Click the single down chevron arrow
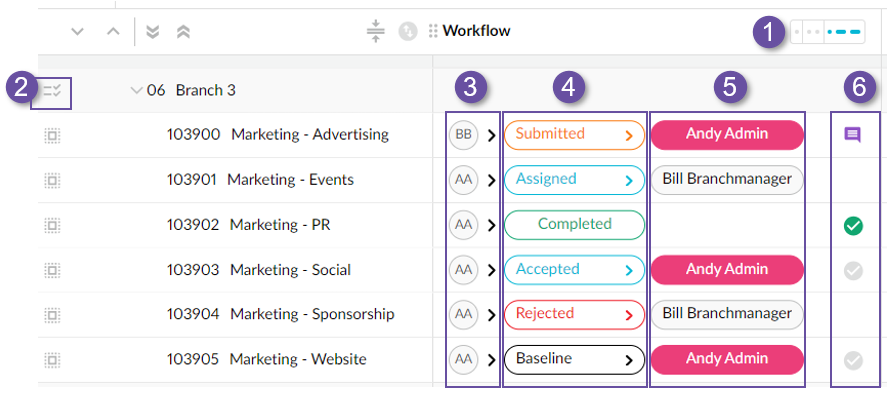The width and height of the screenshot is (890, 397). (x=77, y=32)
